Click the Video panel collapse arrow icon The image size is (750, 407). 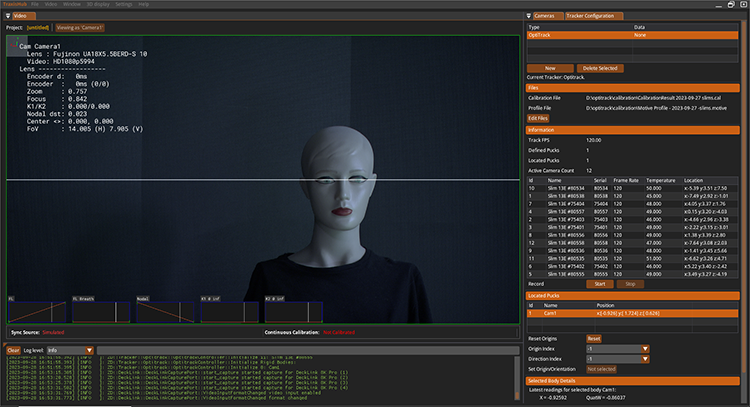[x=9, y=16]
